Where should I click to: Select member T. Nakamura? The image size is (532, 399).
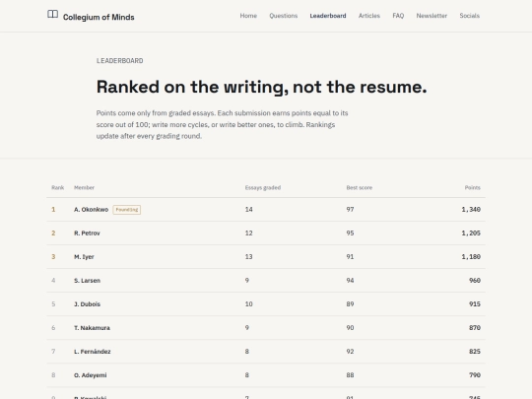coord(92,328)
